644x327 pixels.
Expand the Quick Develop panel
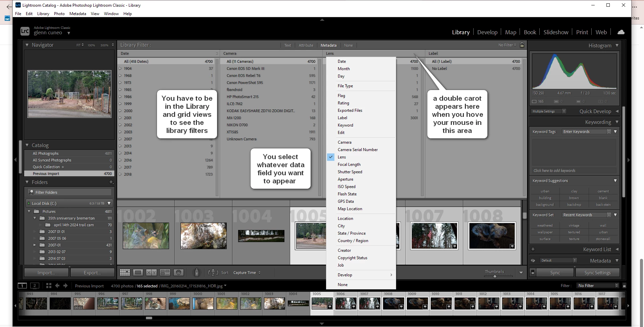tap(617, 111)
